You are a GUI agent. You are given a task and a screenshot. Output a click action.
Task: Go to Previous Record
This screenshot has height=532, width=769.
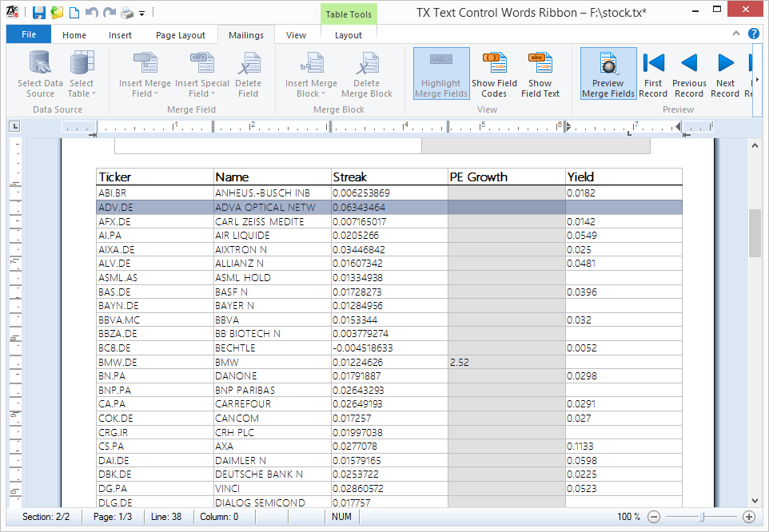689,74
